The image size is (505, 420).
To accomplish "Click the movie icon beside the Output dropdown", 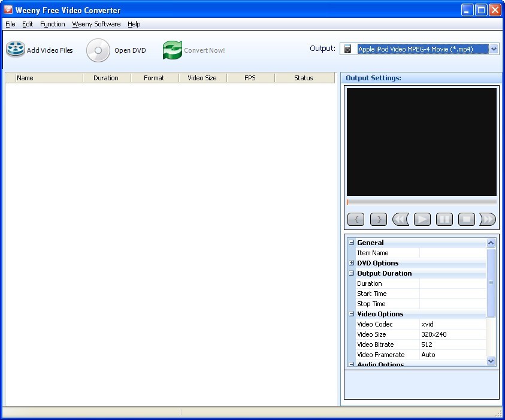I will click(348, 49).
